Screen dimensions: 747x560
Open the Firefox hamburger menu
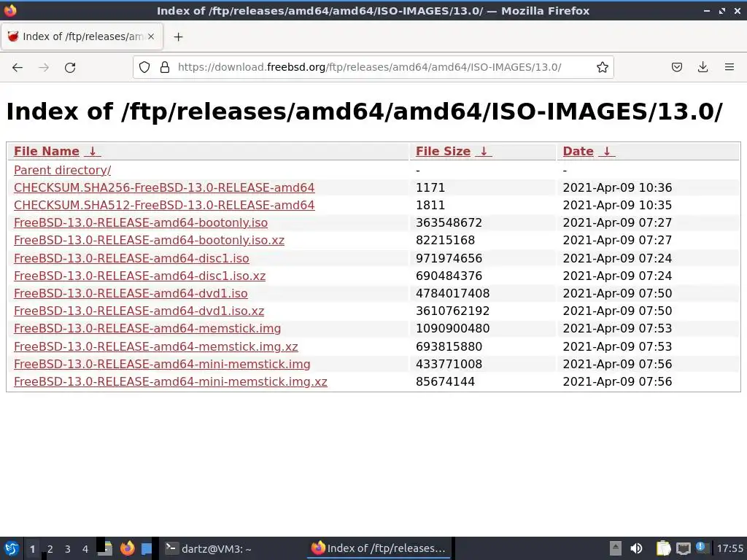[729, 67]
